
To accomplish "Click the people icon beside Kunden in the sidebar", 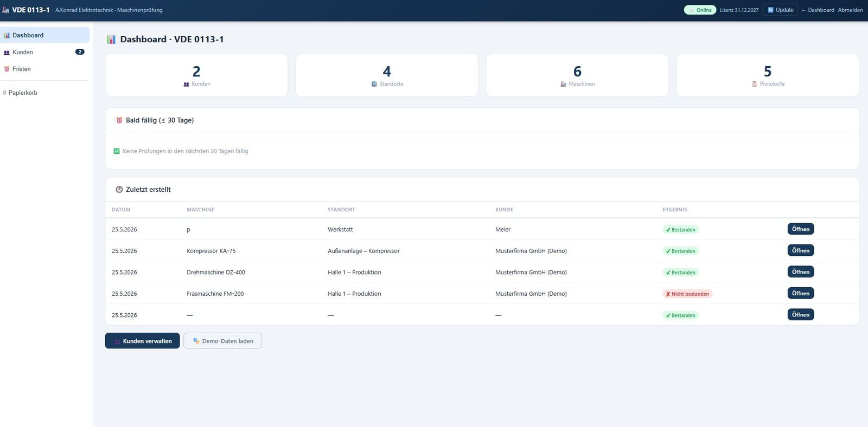I will (7, 53).
